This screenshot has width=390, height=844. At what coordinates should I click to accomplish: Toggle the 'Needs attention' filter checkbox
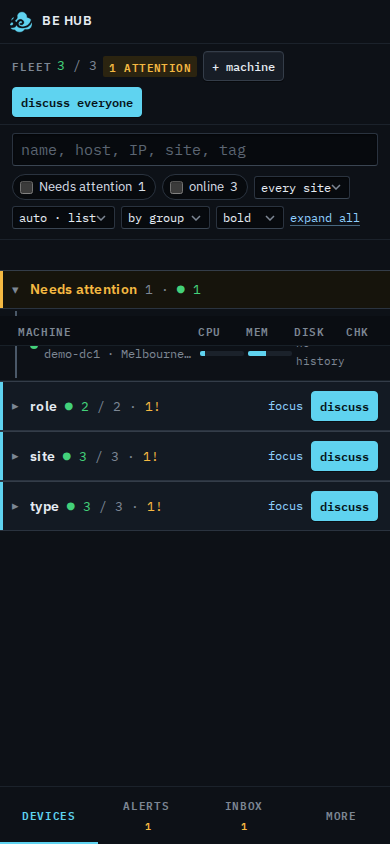pos(26,187)
